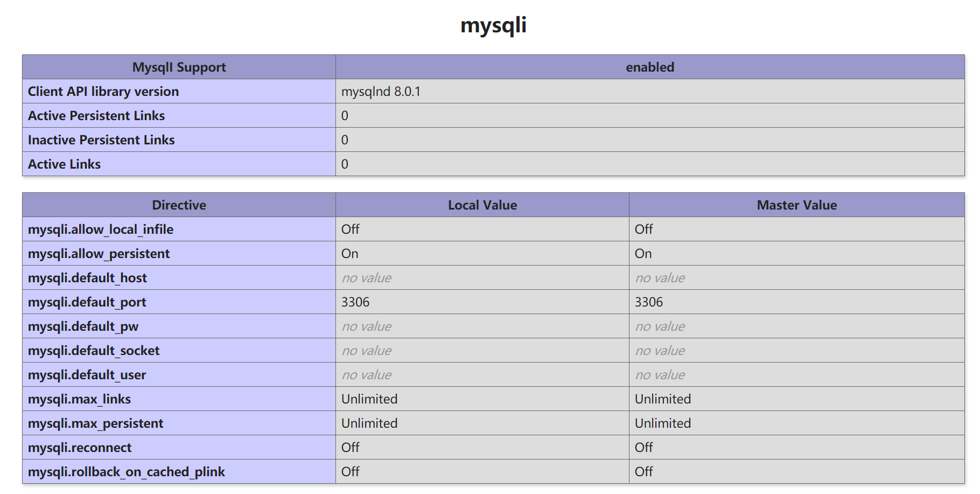Click the mysqlnd 8.0.1 version value

[x=381, y=92]
